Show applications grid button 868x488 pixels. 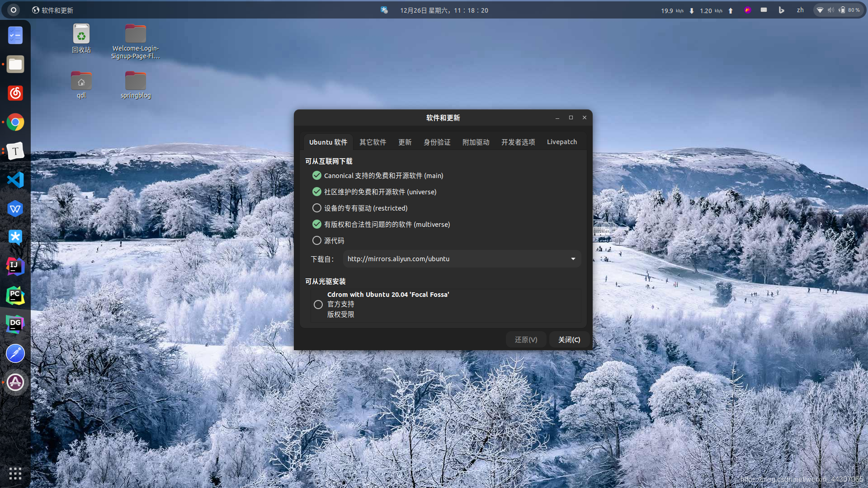pyautogui.click(x=15, y=473)
